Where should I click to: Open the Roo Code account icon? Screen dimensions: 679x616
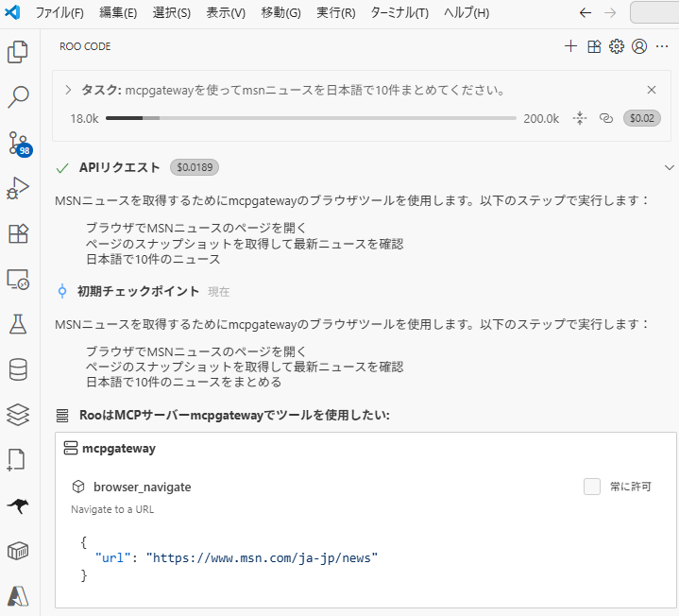[x=639, y=46]
